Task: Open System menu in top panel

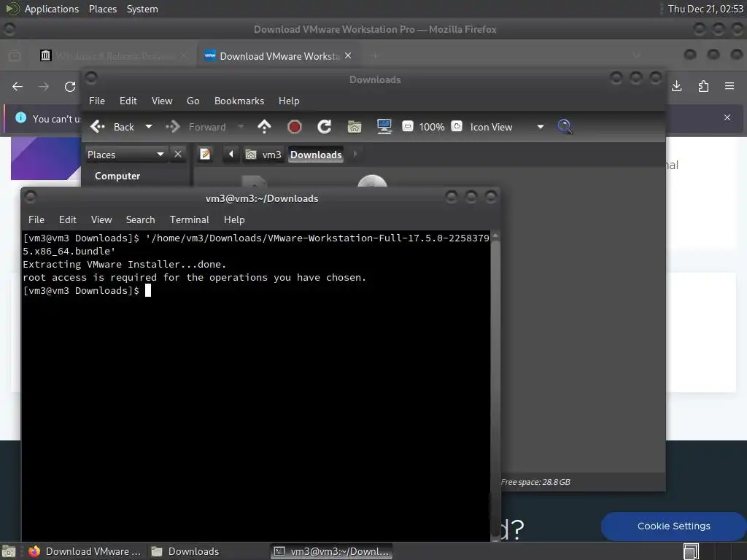Action: pyautogui.click(x=142, y=9)
